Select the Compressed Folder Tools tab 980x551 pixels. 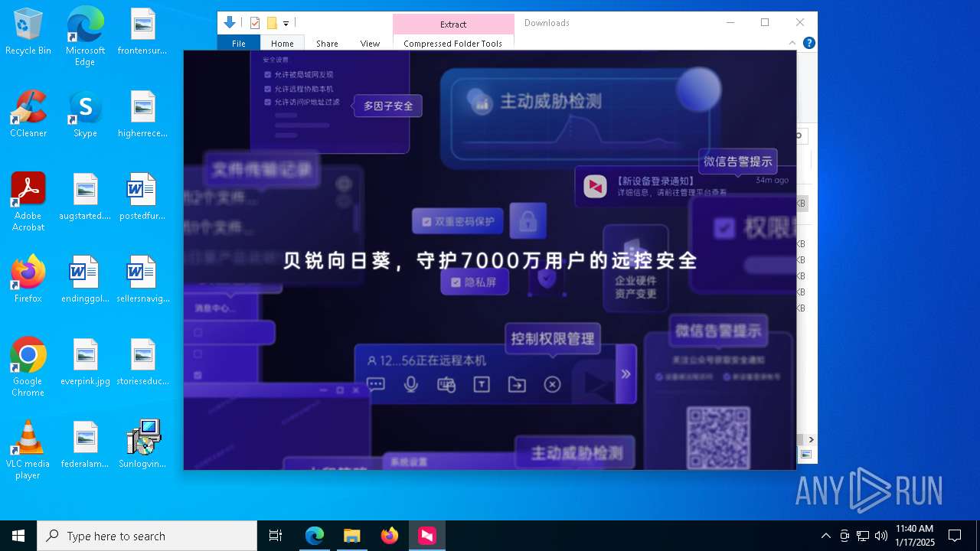click(453, 44)
